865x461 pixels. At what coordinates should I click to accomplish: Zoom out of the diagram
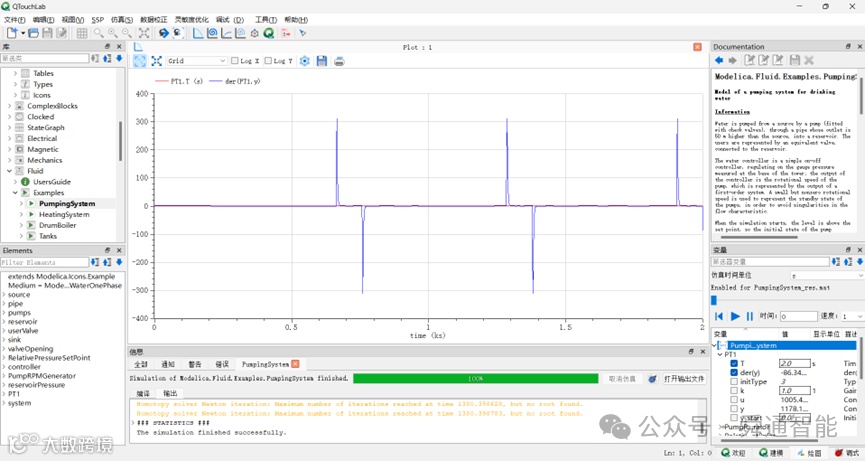pos(127,33)
